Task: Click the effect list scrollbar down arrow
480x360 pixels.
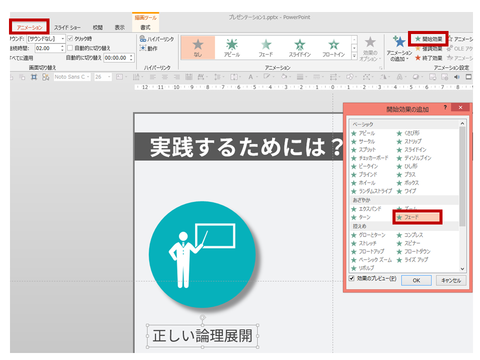Action: coord(462,269)
